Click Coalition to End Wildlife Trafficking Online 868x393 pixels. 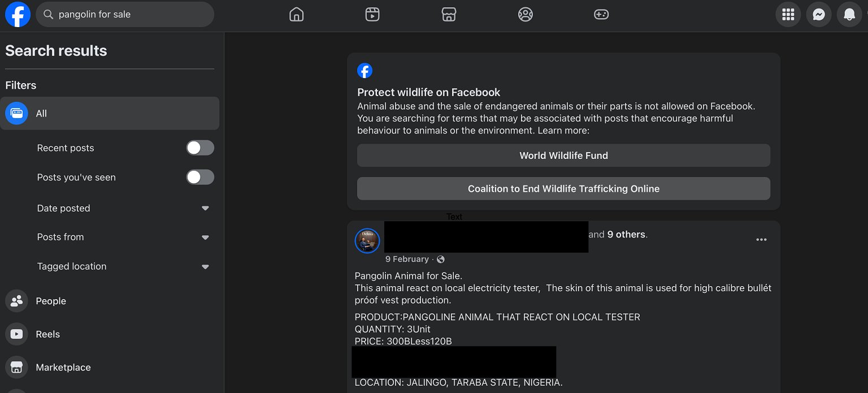pos(563,189)
